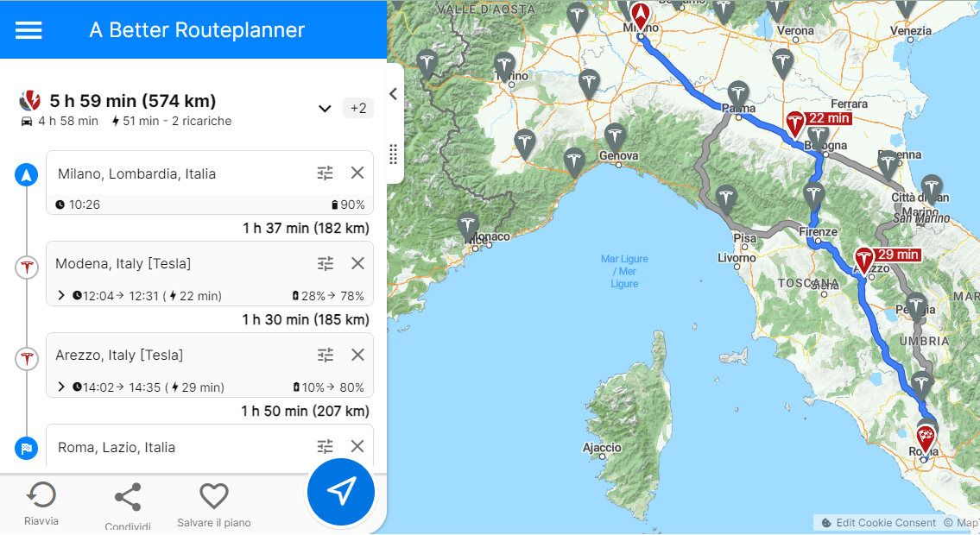Click the 1 h 50 min (207 km) leg
This screenshot has width=980, height=535.
click(x=305, y=412)
